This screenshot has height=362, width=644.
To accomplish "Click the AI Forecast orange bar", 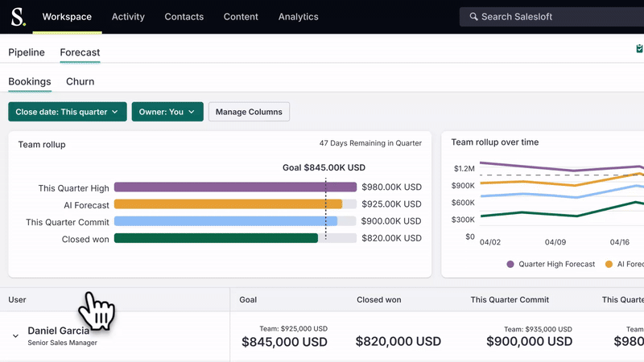I will point(228,204).
